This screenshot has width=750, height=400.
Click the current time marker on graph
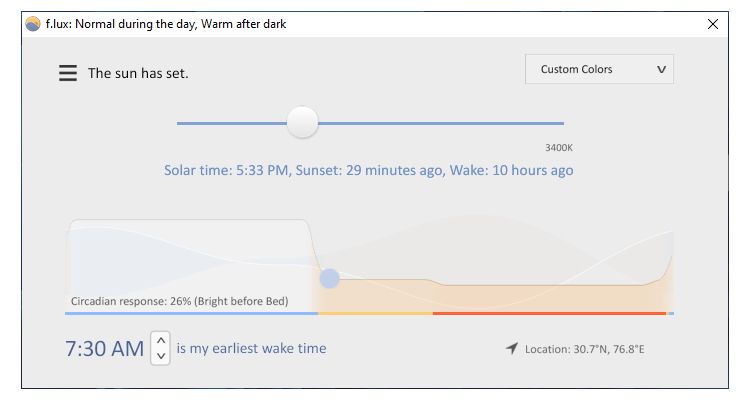(329, 278)
